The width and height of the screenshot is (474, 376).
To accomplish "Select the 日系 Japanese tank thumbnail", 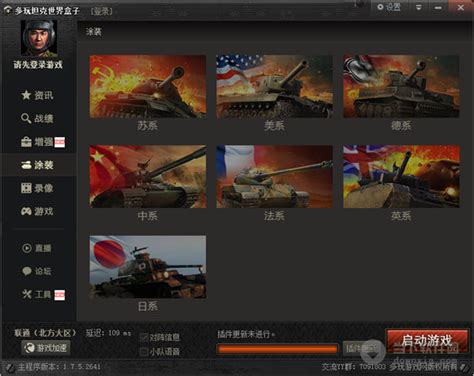I will pos(148,267).
